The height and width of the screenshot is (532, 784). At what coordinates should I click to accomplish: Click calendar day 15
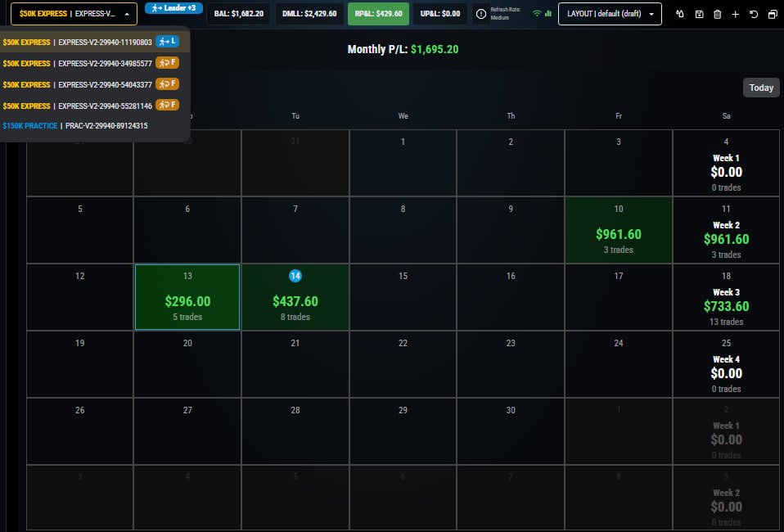(x=403, y=297)
